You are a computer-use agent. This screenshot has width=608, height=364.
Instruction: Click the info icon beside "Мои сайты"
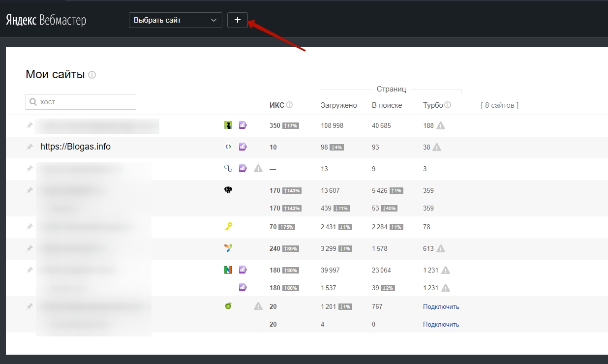92,75
